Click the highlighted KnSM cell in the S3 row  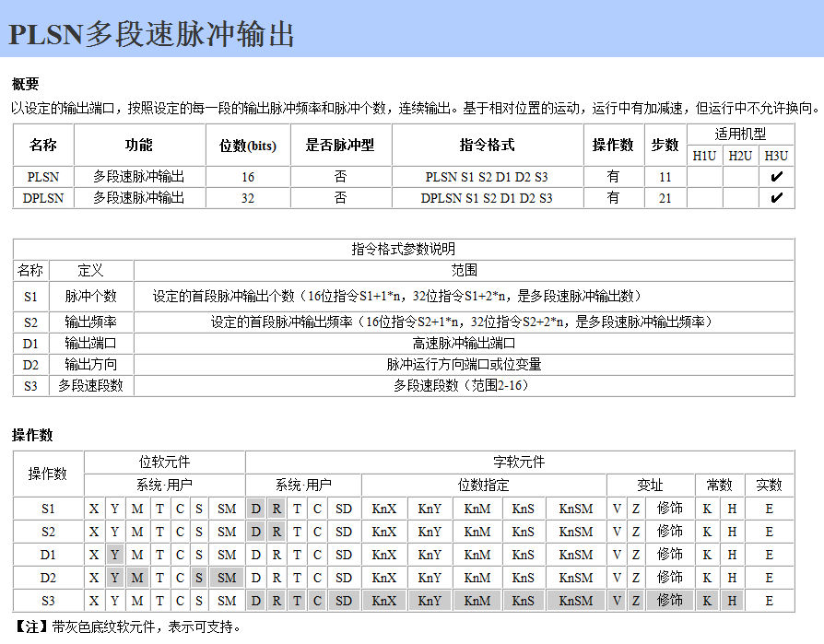[x=576, y=600]
